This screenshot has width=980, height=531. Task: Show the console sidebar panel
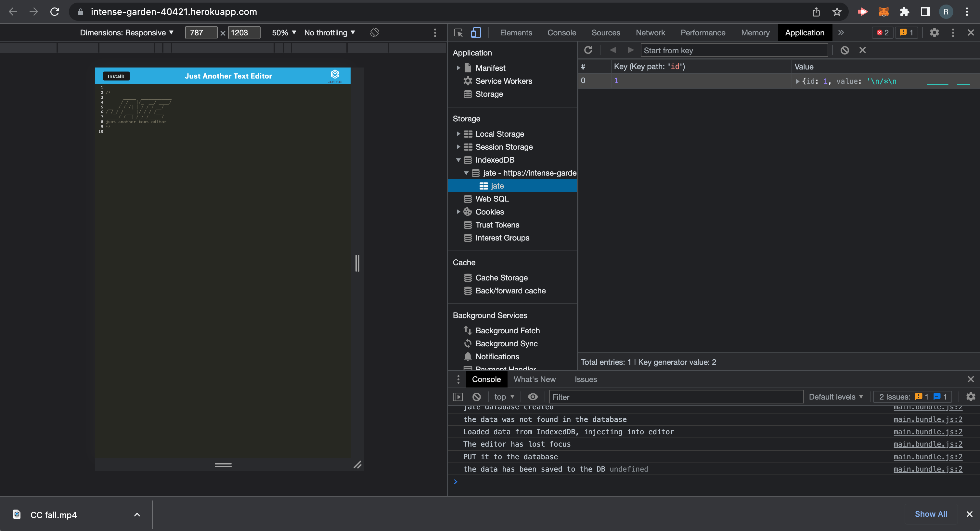click(458, 397)
